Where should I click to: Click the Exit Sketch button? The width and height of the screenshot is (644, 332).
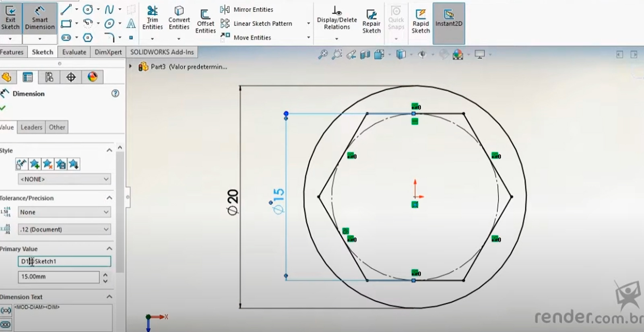pos(10,18)
